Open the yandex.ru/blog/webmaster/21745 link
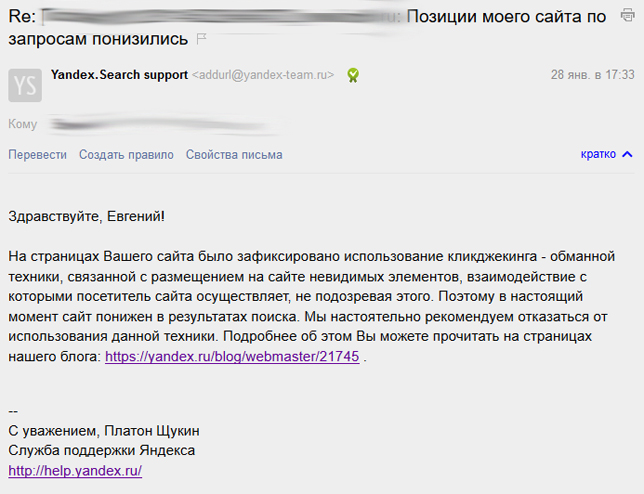This screenshot has height=494, width=644. point(232,356)
